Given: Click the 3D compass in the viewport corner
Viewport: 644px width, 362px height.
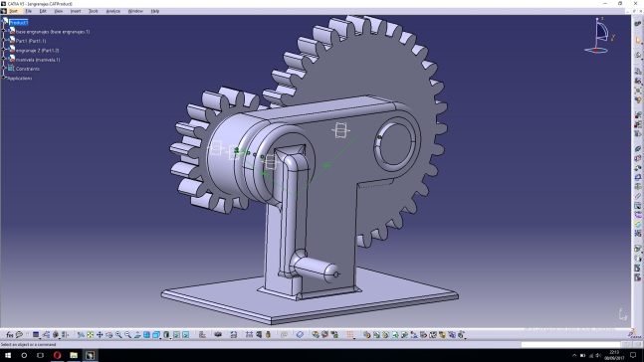Looking at the screenshot, I should coord(599,35).
